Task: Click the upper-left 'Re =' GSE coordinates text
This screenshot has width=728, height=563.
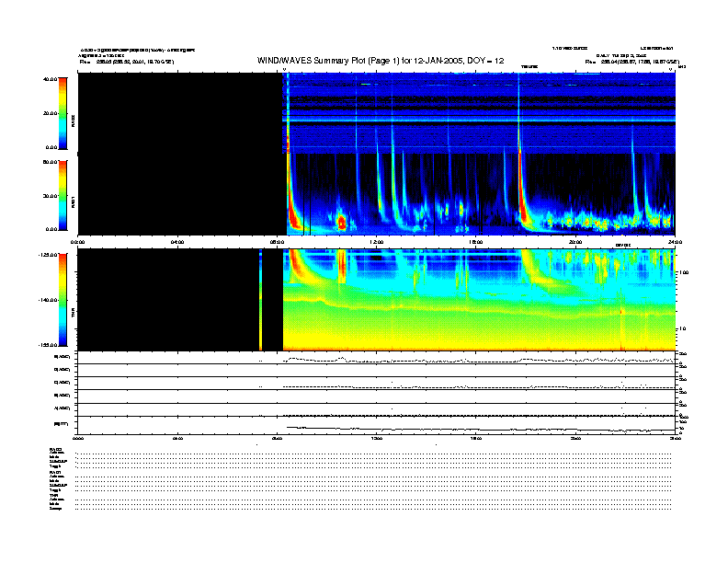Action: click(127, 62)
